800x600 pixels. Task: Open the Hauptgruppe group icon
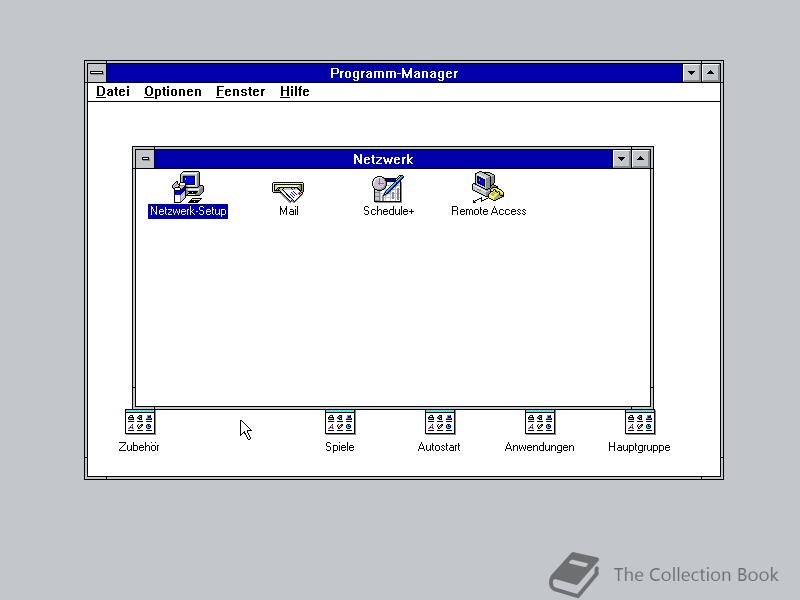[x=640, y=422]
